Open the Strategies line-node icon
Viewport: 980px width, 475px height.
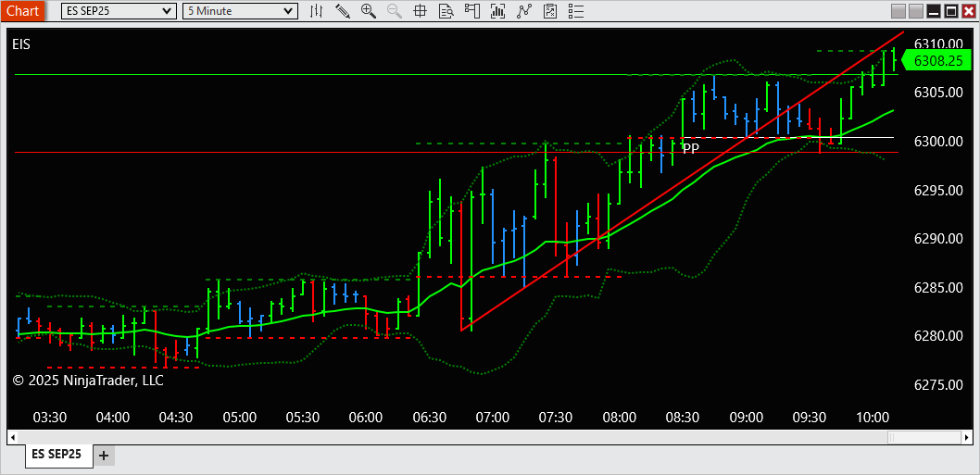pos(524,10)
